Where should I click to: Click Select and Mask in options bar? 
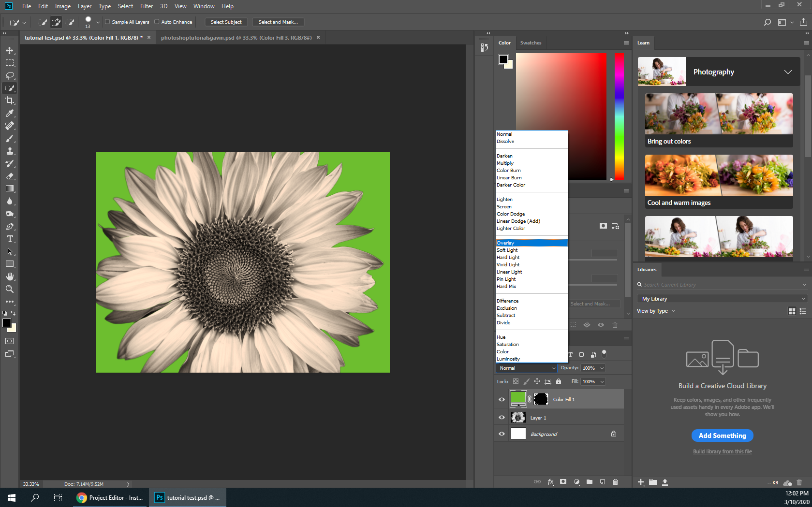click(278, 22)
